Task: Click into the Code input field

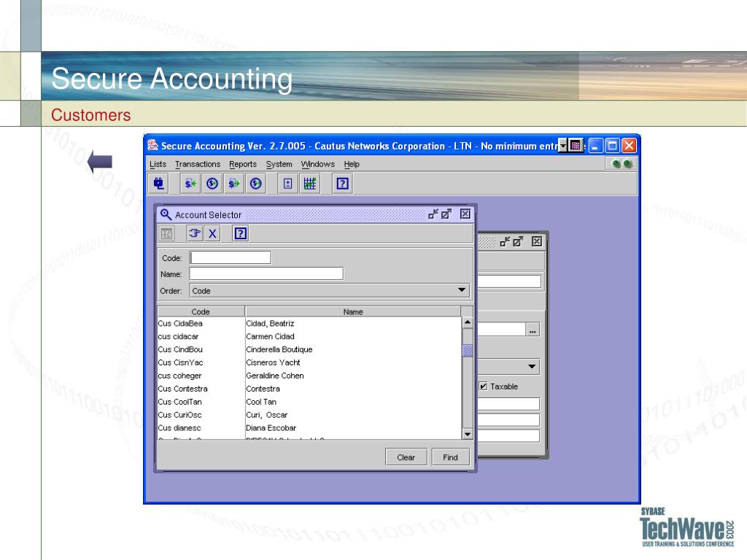Action: 230,257
